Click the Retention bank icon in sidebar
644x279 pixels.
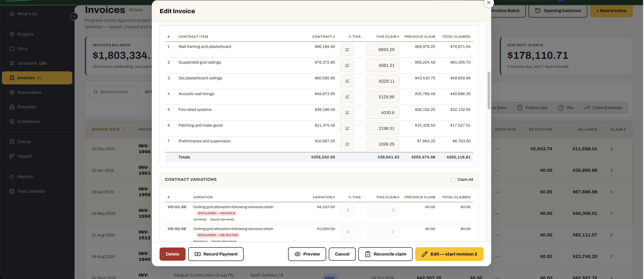point(12,107)
